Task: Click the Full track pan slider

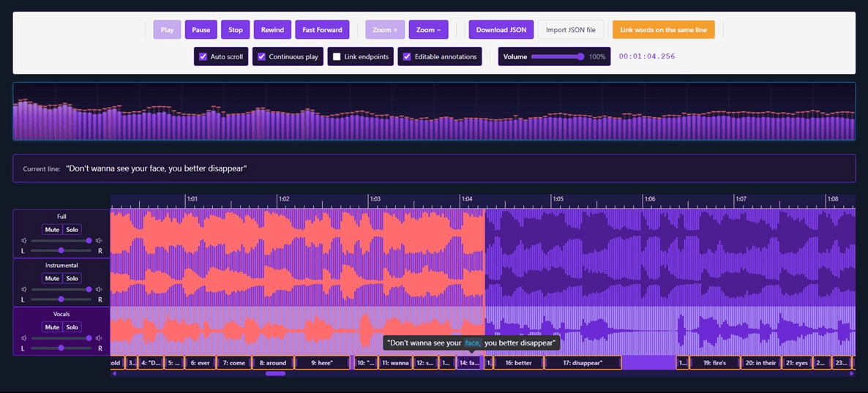Action: click(x=61, y=251)
